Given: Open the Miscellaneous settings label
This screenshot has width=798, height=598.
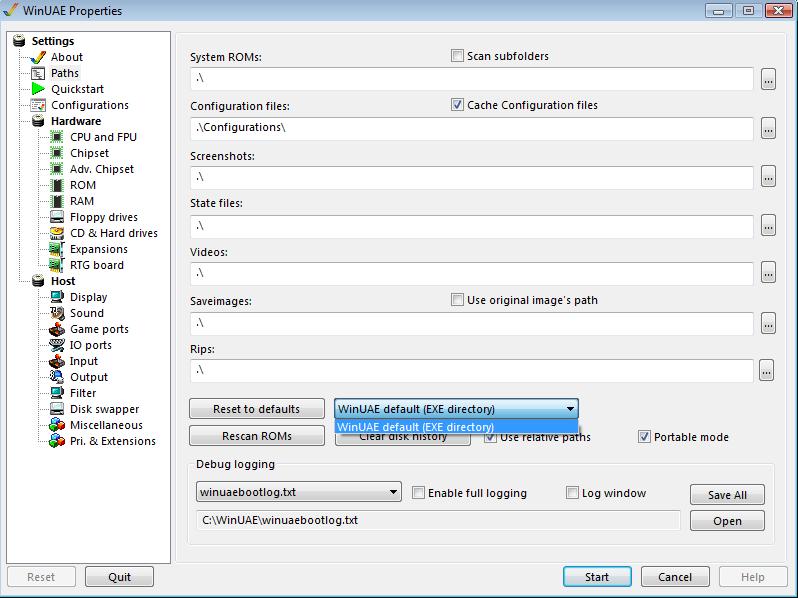Looking at the screenshot, I should point(106,425).
